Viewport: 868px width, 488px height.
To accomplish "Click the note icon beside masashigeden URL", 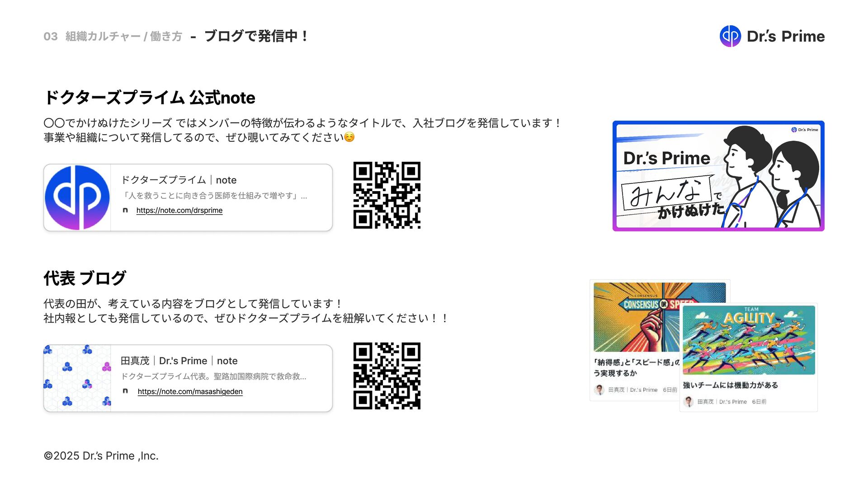I will click(125, 391).
